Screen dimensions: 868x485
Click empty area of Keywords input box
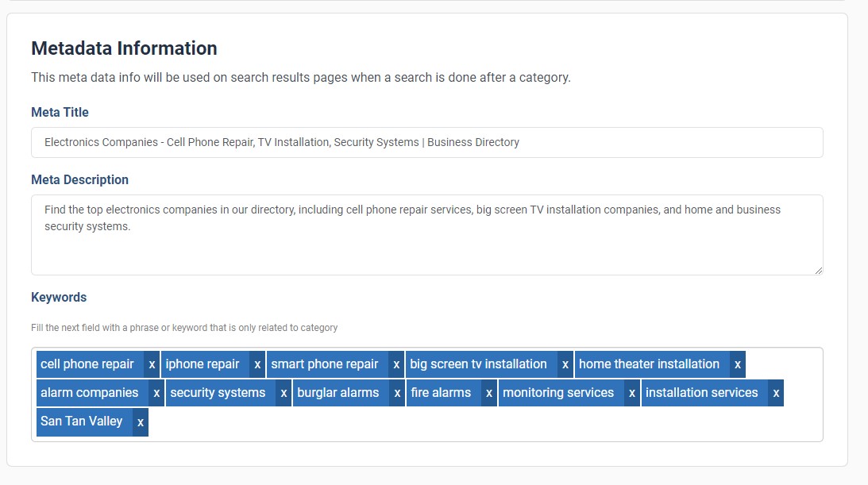coord(476,422)
